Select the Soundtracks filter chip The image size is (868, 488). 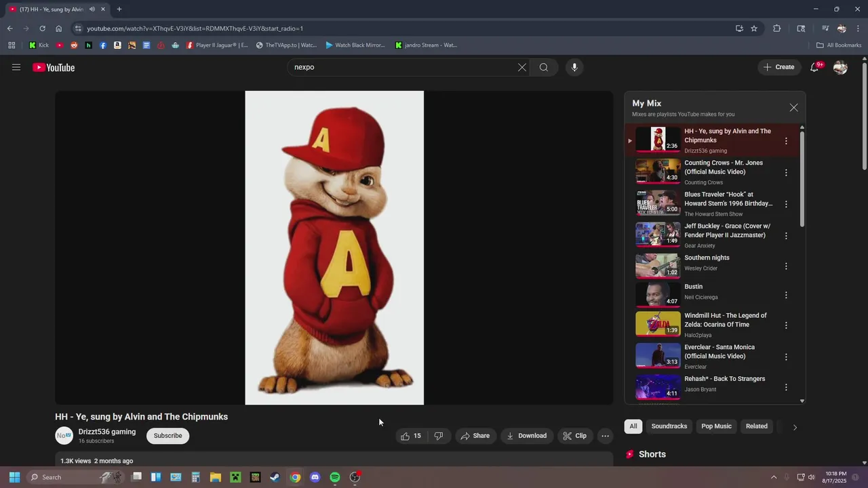coord(669,426)
